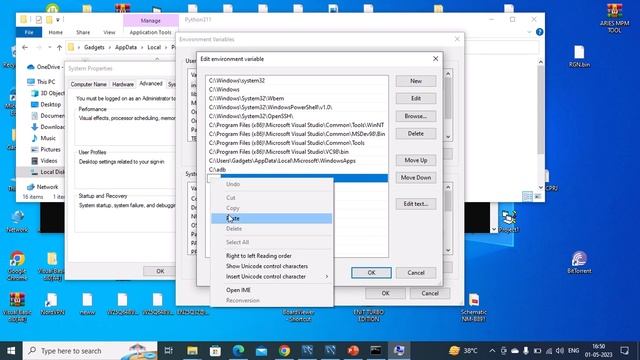Open the Windows Start menu
640x360 pixels.
pos(11,351)
